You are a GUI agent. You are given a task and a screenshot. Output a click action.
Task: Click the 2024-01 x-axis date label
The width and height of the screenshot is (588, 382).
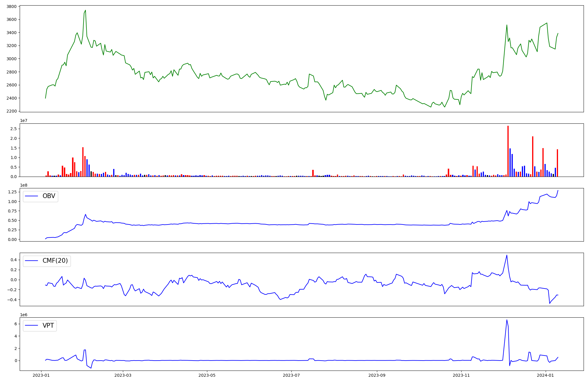tap(546, 375)
